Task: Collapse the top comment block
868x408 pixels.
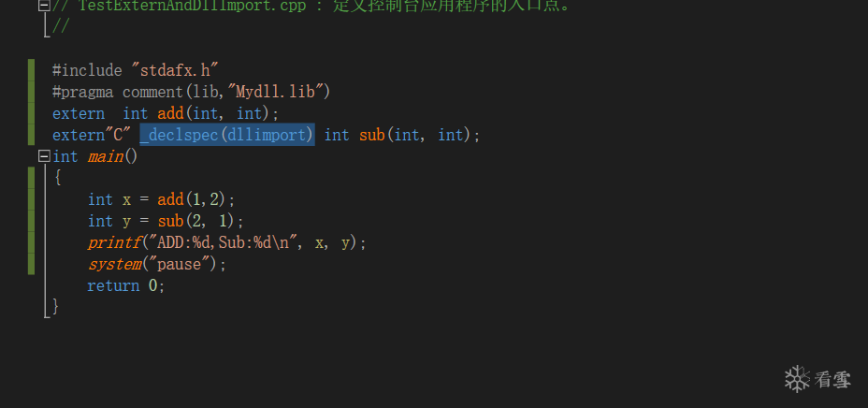Action: (x=44, y=6)
